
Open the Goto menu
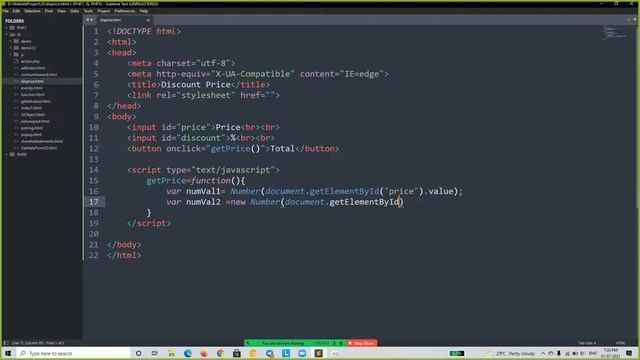tap(74, 11)
